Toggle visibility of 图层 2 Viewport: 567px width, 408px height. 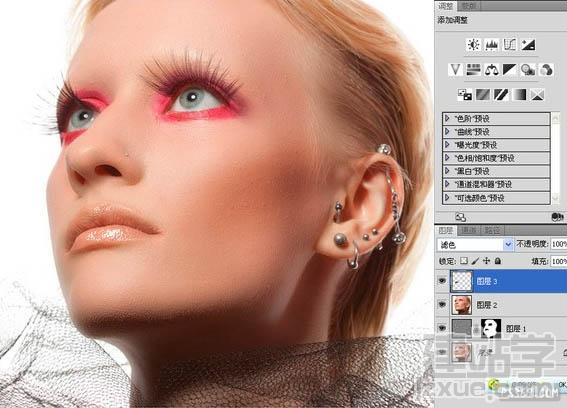[x=442, y=305]
